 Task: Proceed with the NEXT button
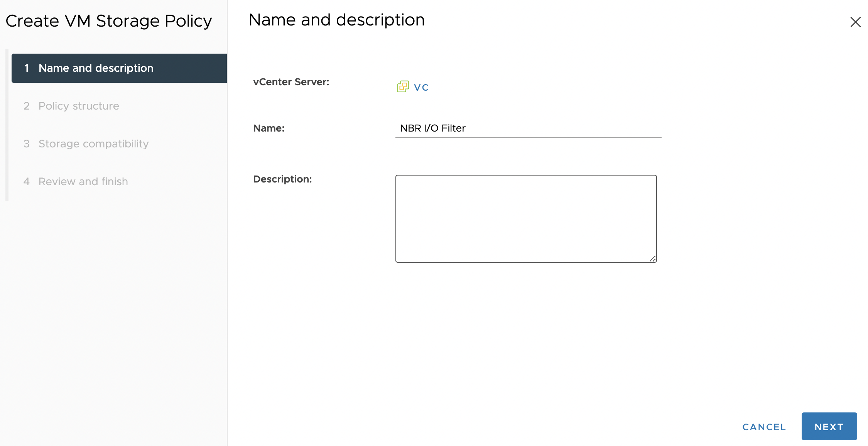(x=829, y=426)
